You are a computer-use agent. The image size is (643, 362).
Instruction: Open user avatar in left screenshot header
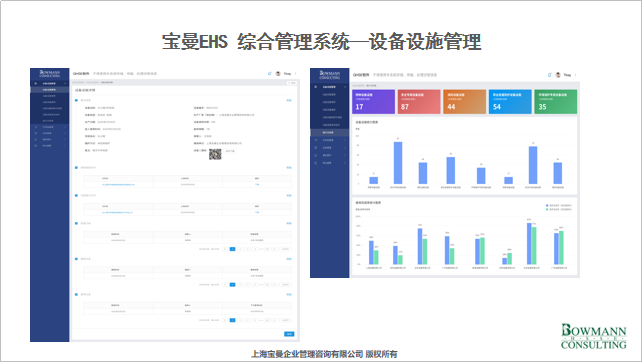(x=278, y=74)
